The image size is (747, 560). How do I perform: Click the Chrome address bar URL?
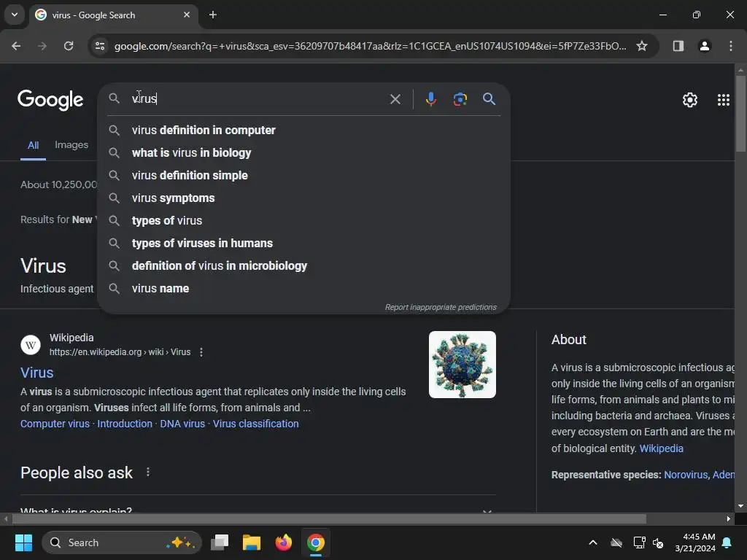click(370, 46)
